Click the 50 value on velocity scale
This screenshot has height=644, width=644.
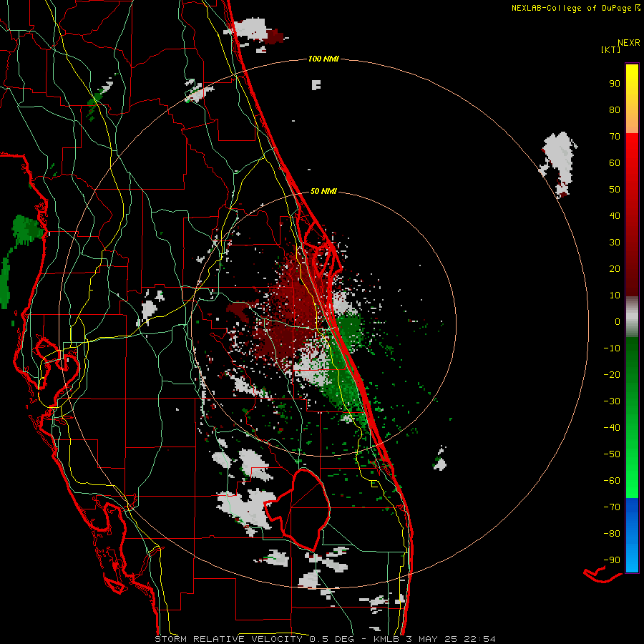615,190
